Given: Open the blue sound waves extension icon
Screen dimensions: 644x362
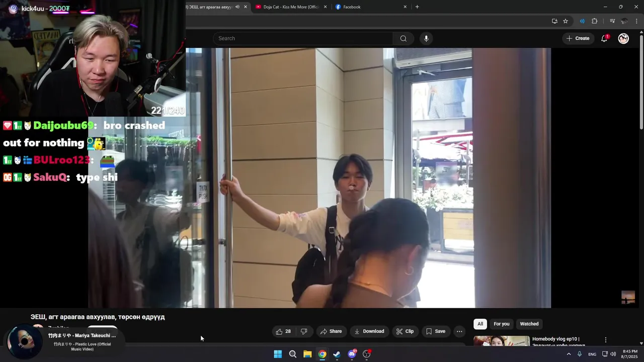Looking at the screenshot, I should (582, 21).
